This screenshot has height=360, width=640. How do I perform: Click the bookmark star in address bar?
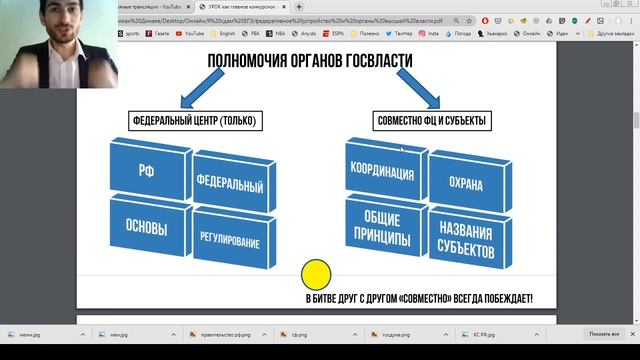(469, 20)
